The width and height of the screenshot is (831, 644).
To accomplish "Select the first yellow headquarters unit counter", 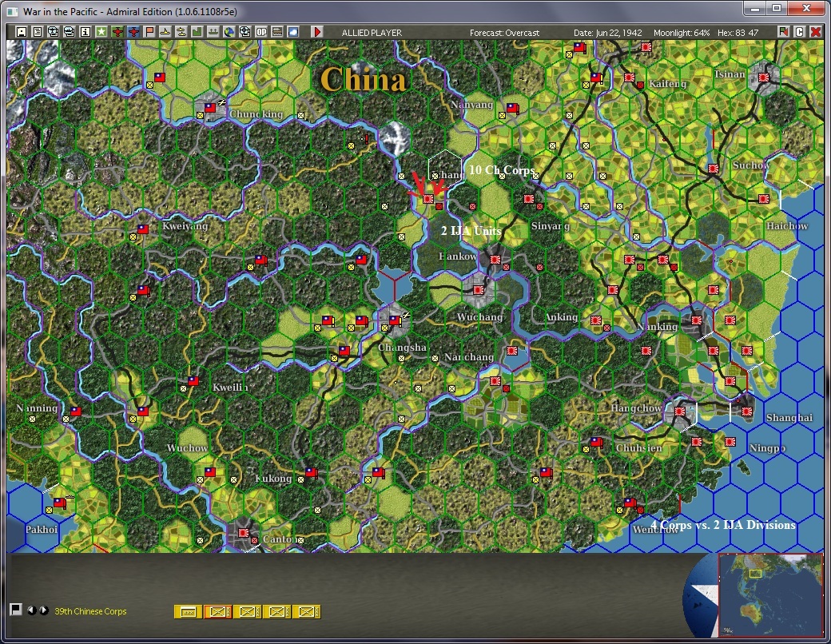I will point(188,612).
